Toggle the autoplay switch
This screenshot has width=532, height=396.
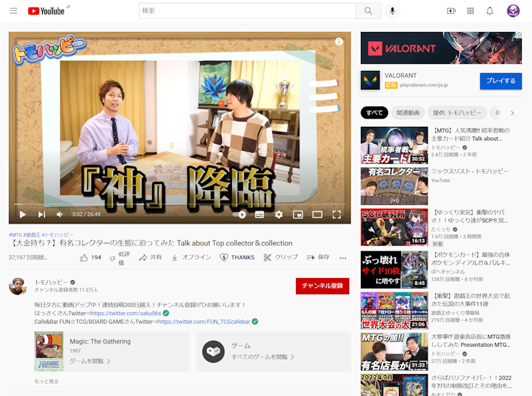point(239,214)
